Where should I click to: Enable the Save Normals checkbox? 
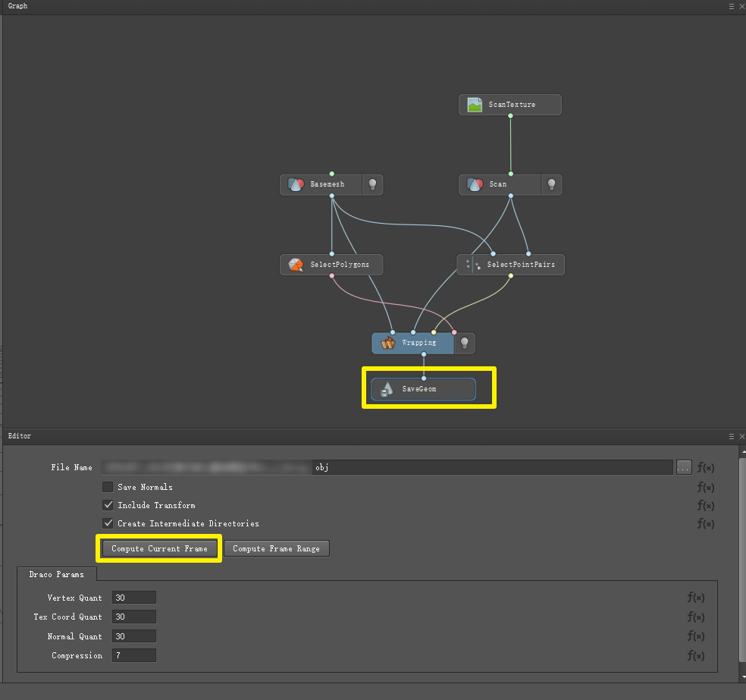coord(108,487)
